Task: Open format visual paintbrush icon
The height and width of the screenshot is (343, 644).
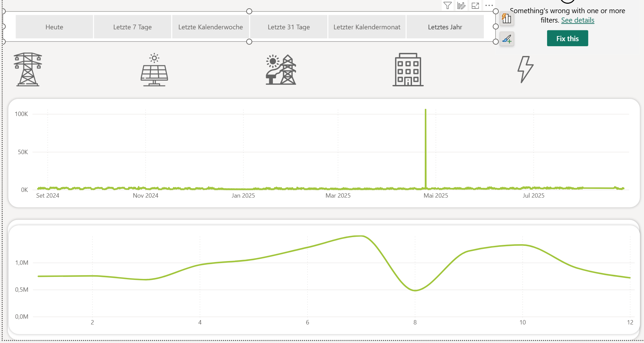Action: tap(507, 39)
